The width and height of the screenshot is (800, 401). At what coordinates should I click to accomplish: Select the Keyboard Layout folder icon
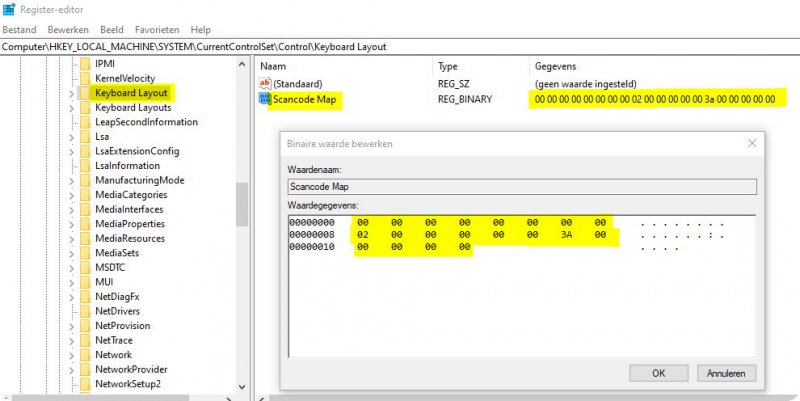(85, 93)
